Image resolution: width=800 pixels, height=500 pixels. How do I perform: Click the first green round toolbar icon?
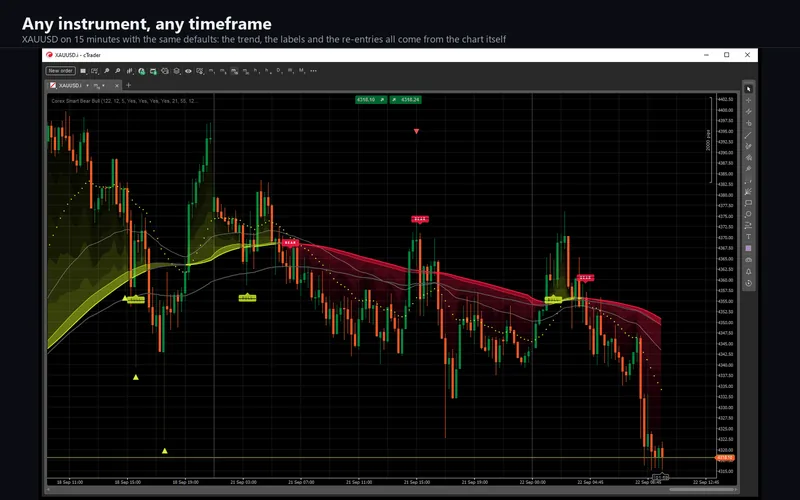[x=141, y=71]
